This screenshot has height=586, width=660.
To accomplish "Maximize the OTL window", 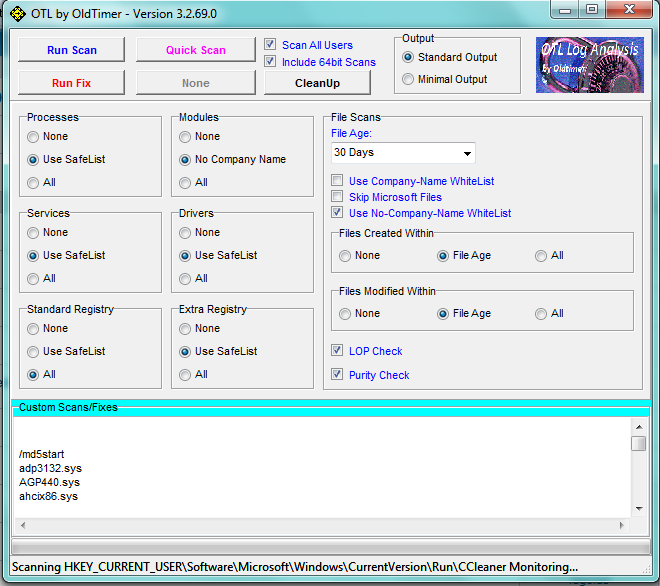I will [x=592, y=10].
